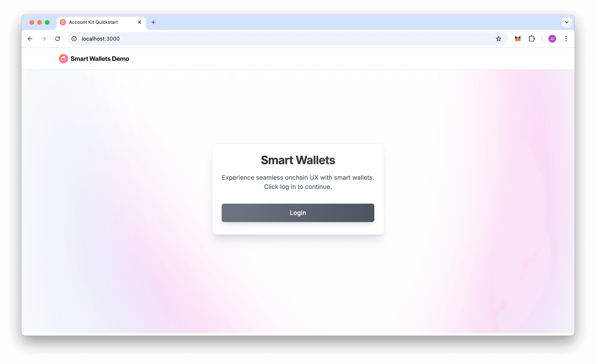Image resolution: width=596 pixels, height=364 pixels.
Task: Click the Smart Wallets card heading
Action: click(x=298, y=160)
